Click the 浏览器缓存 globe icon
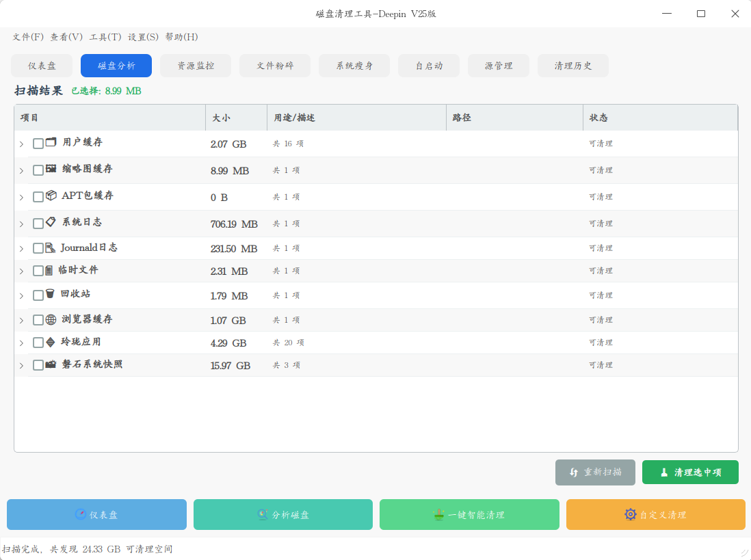 pos(51,320)
